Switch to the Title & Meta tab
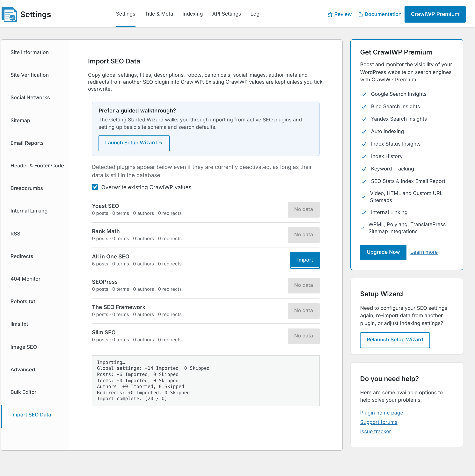This screenshot has height=476, width=475. [159, 14]
